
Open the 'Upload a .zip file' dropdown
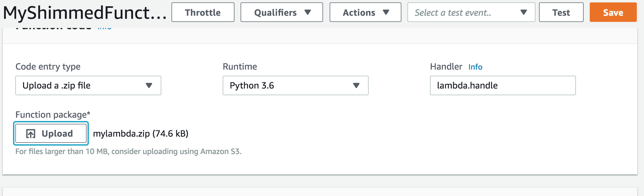click(88, 85)
